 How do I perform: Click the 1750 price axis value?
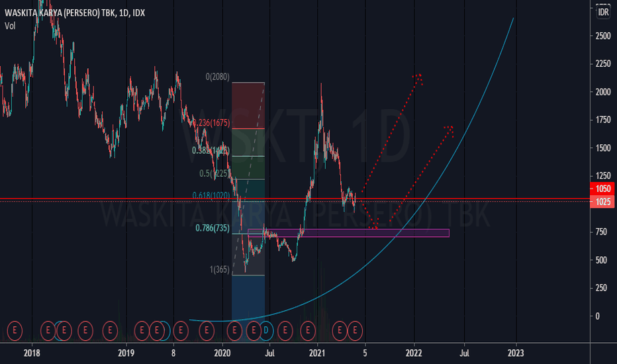click(603, 120)
